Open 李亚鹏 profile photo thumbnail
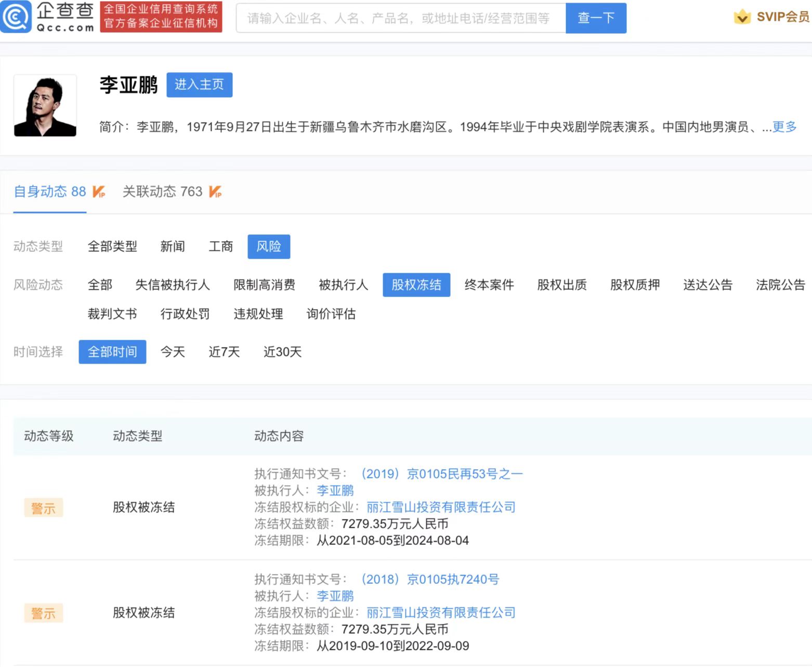This screenshot has height=667, width=812. pos(45,105)
